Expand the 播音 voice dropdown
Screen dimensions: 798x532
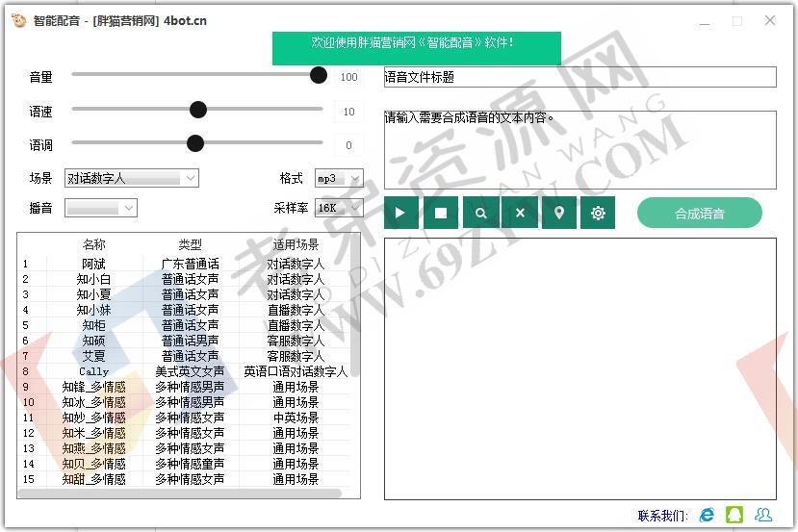[101, 208]
